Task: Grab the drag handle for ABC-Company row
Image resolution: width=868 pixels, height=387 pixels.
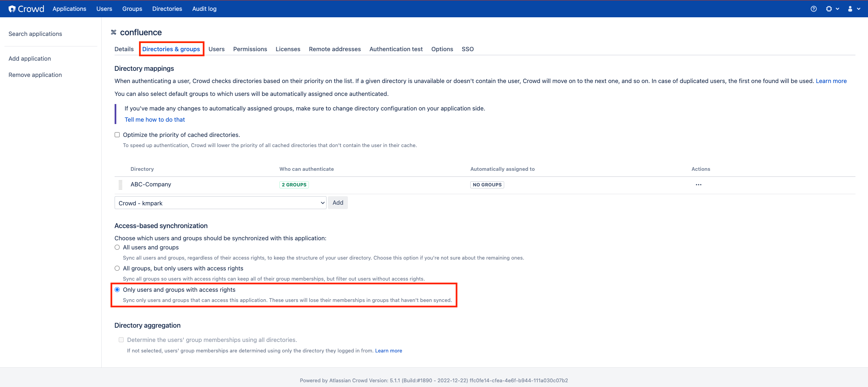Action: [120, 185]
